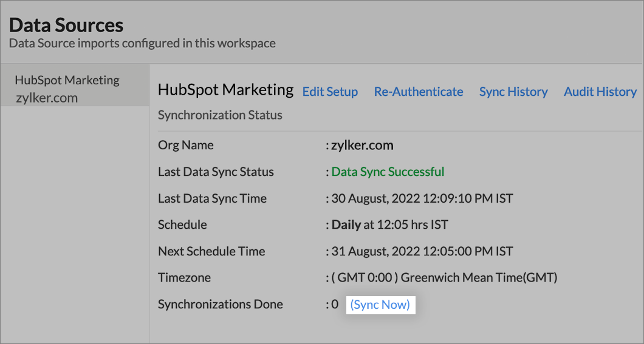This screenshot has width=644, height=344.
Task: Click the 'Last Data Sync Status' label
Action: pos(216,172)
